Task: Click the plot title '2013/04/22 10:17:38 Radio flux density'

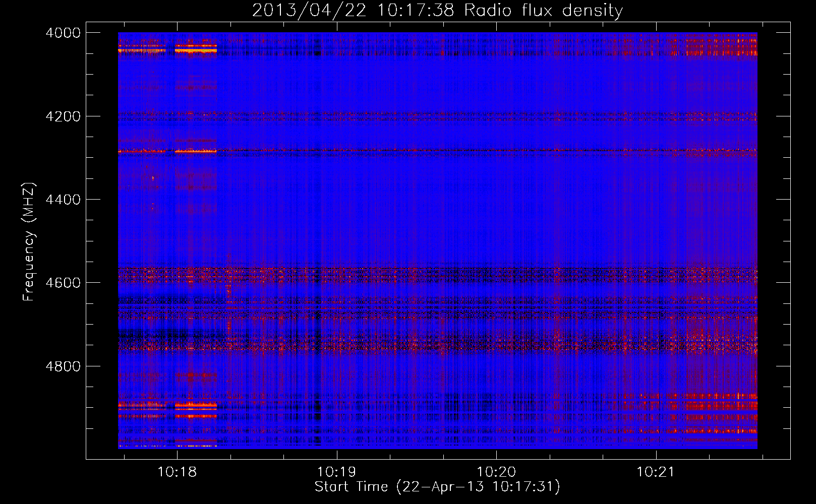Action: click(437, 11)
